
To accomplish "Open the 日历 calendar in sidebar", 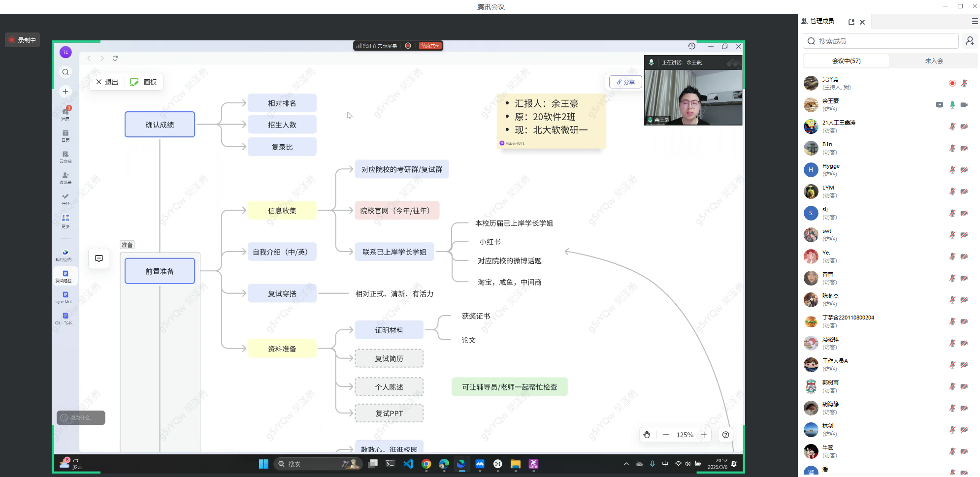I will pos(65,135).
